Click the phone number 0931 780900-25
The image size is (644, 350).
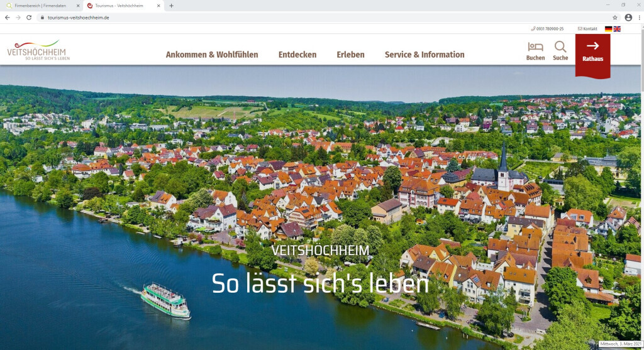[548, 29]
